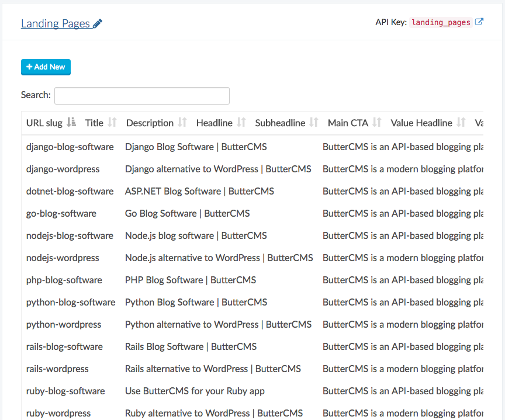The height and width of the screenshot is (420, 505).
Task: Click the description in the nodejs-blog-software row
Action: coord(403,235)
